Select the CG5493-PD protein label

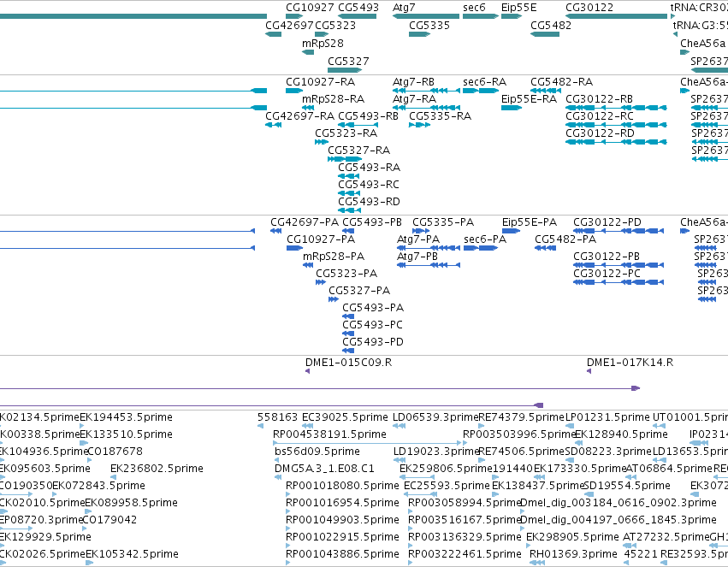[x=373, y=342]
